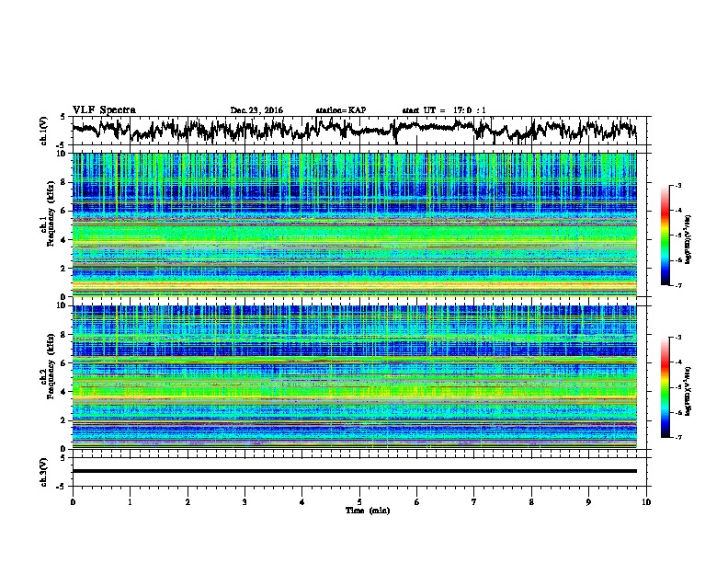Click the "7" tick on time axis
The width and height of the screenshot is (728, 563).
(x=474, y=502)
